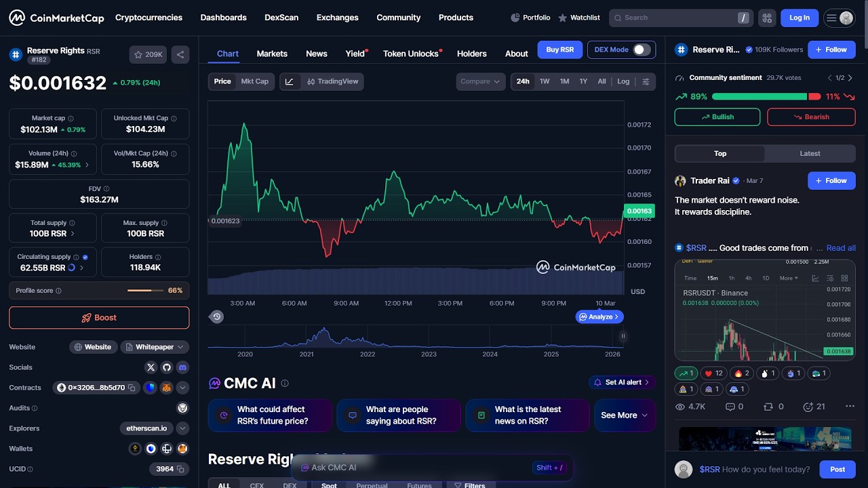Open the blue shield contract icon
This screenshot has width=868, height=488.
[151, 388]
